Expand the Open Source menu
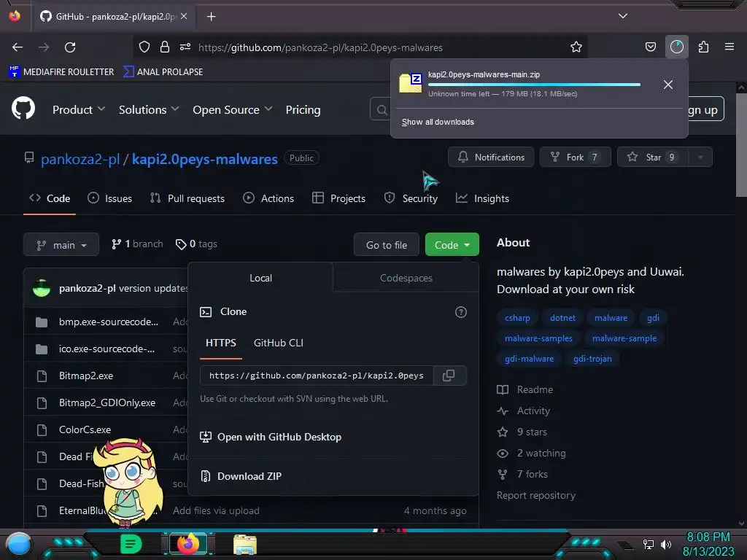This screenshot has width=747, height=560. 233,109
